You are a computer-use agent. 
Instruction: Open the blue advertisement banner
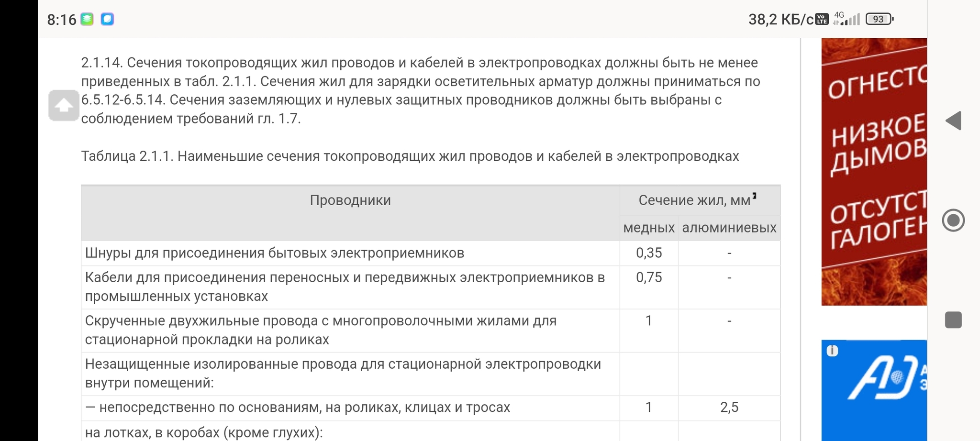click(x=874, y=390)
